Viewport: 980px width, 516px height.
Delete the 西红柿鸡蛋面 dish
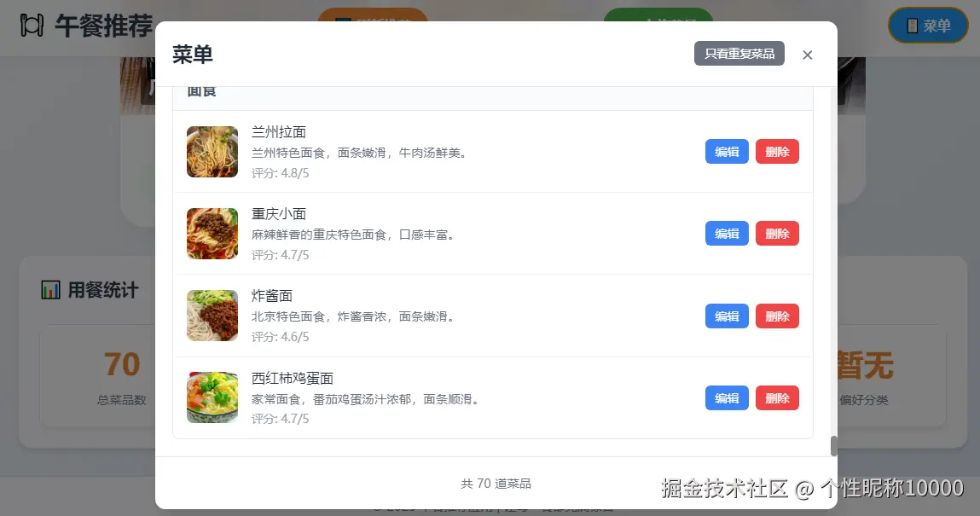pos(777,397)
